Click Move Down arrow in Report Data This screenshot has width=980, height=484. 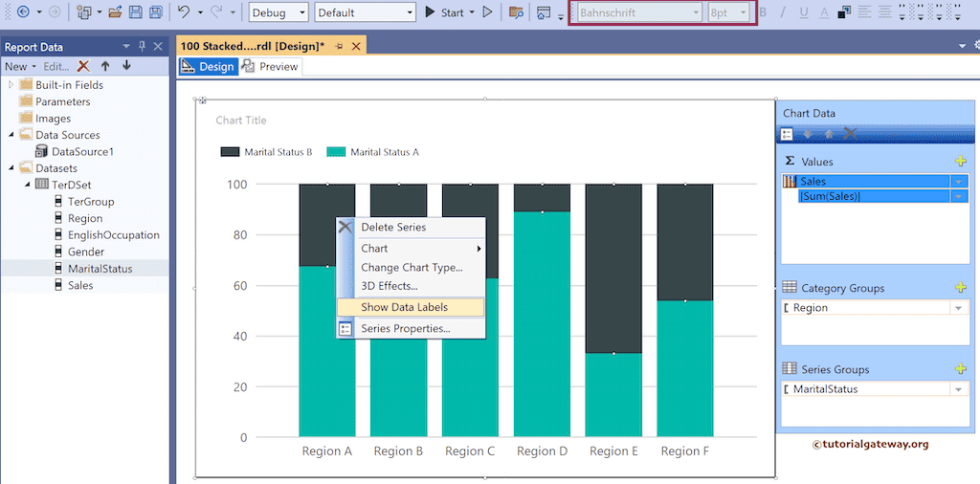point(126,66)
